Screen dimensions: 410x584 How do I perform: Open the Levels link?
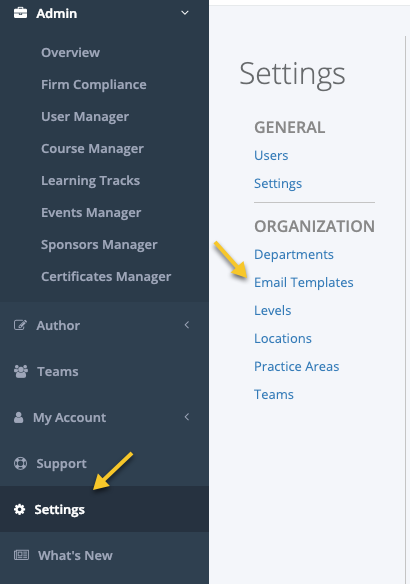tap(273, 311)
